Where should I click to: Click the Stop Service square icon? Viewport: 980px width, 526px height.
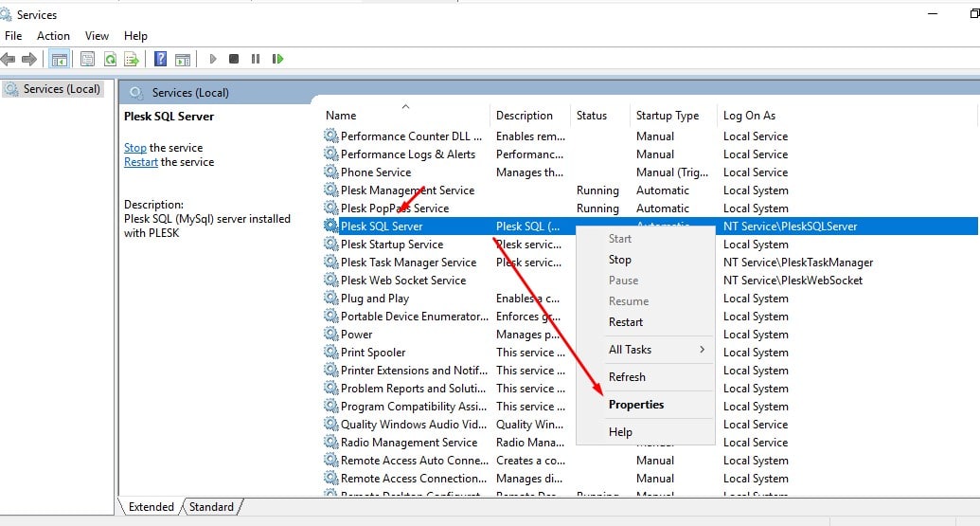point(234,59)
